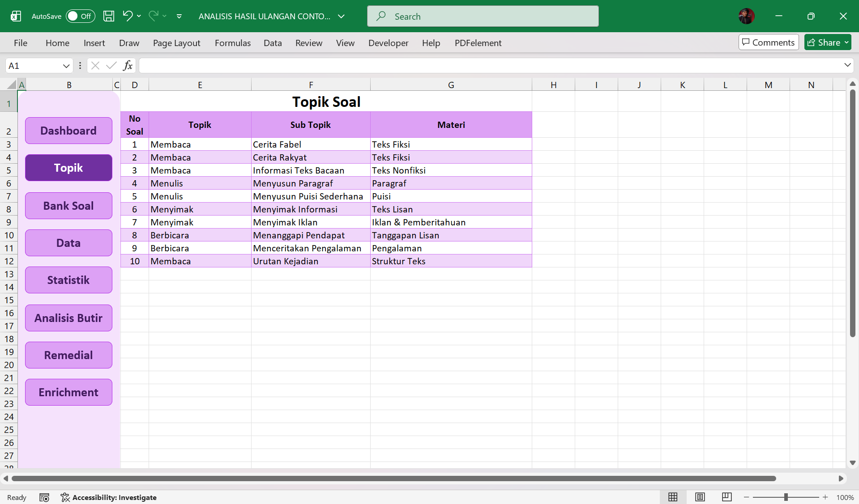
Task: Click Accessibility: Investigate status
Action: click(109, 497)
